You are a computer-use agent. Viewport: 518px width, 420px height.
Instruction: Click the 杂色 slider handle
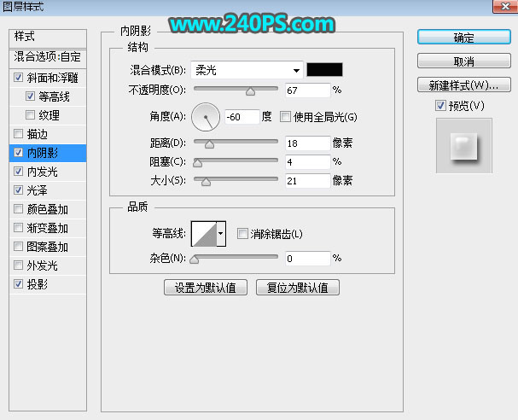pyautogui.click(x=195, y=260)
